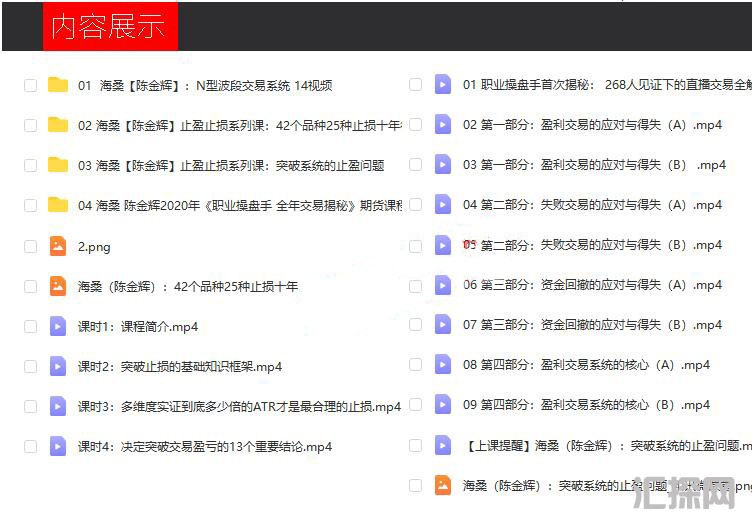Check the box for 课时2 突破止损的基础知识框架
755x517 pixels.
coord(30,366)
